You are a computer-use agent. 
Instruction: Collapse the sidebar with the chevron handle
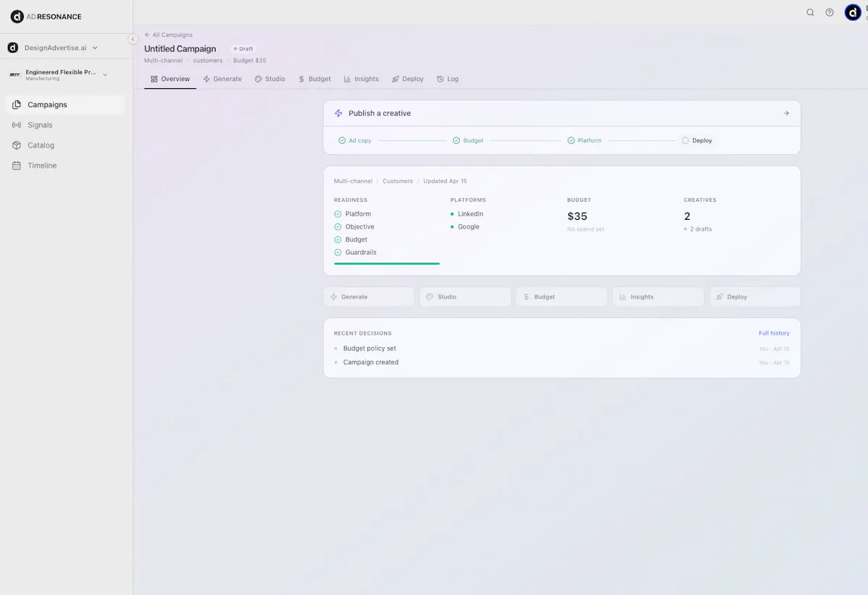click(x=133, y=39)
